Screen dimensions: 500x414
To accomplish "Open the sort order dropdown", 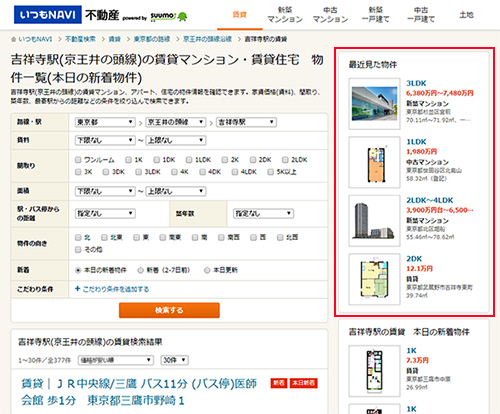I will coord(116,360).
